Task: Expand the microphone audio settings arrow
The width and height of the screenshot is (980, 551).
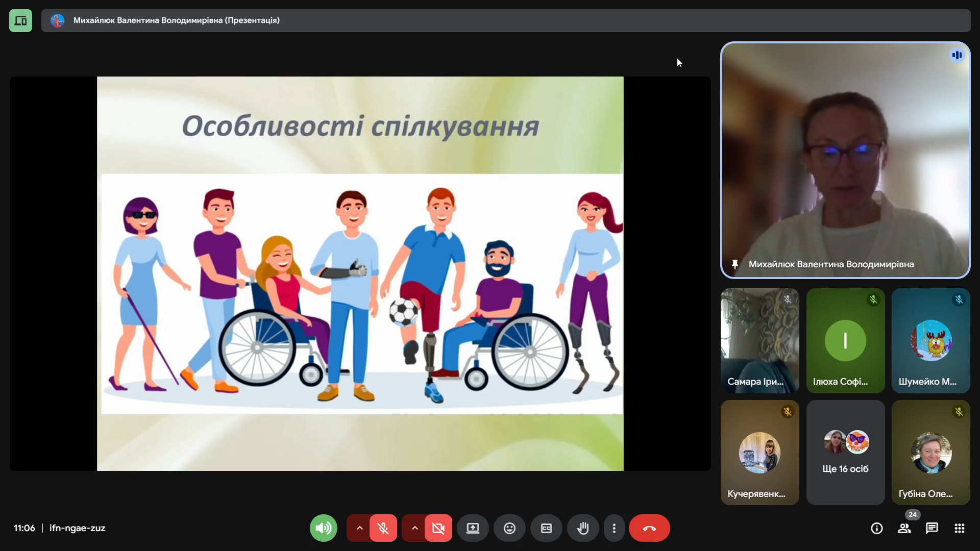Action: tap(359, 529)
